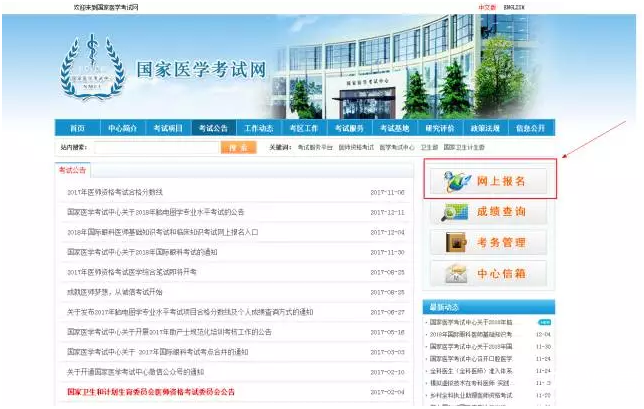Click the 成绩查询 magnifier icon
The image size is (644, 409).
(455, 212)
